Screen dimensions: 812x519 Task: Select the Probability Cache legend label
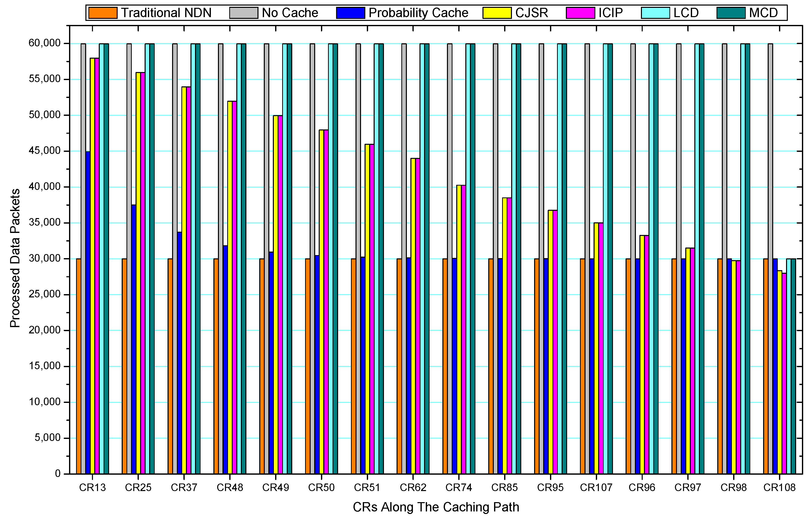coord(418,13)
